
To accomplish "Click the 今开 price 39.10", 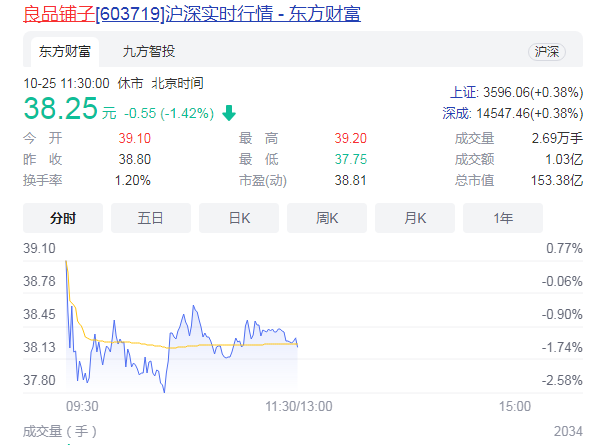I will tap(134, 138).
